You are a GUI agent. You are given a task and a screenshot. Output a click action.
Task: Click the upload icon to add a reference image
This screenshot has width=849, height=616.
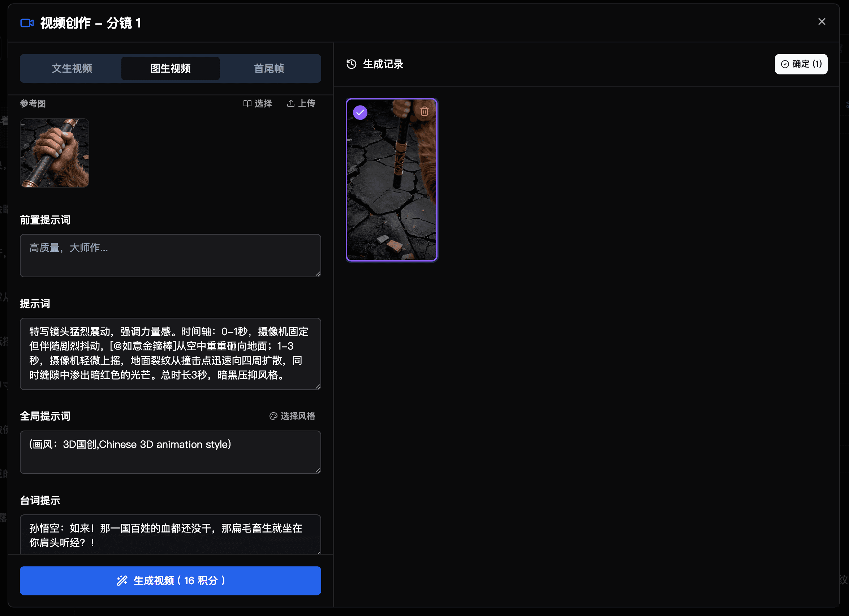point(291,104)
